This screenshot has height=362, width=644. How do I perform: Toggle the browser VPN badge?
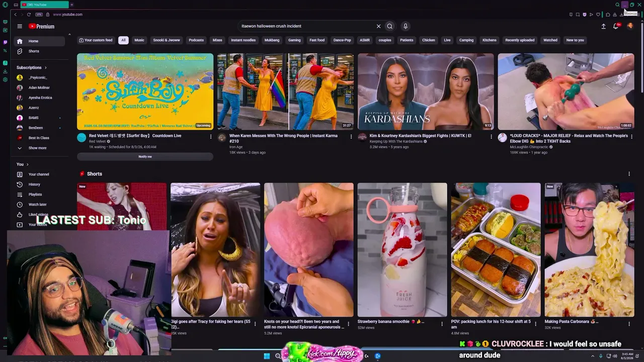[39, 15]
